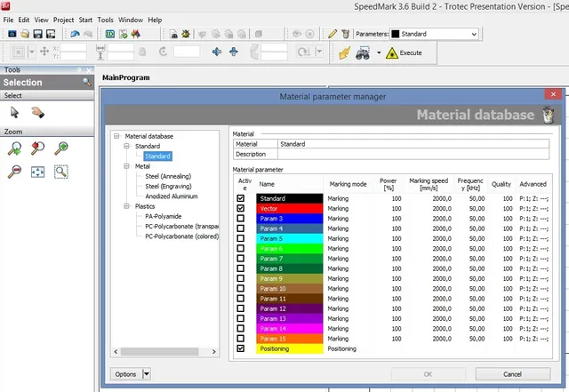Select the hand pan tool
This screenshot has height=392, width=569.
tap(37, 112)
